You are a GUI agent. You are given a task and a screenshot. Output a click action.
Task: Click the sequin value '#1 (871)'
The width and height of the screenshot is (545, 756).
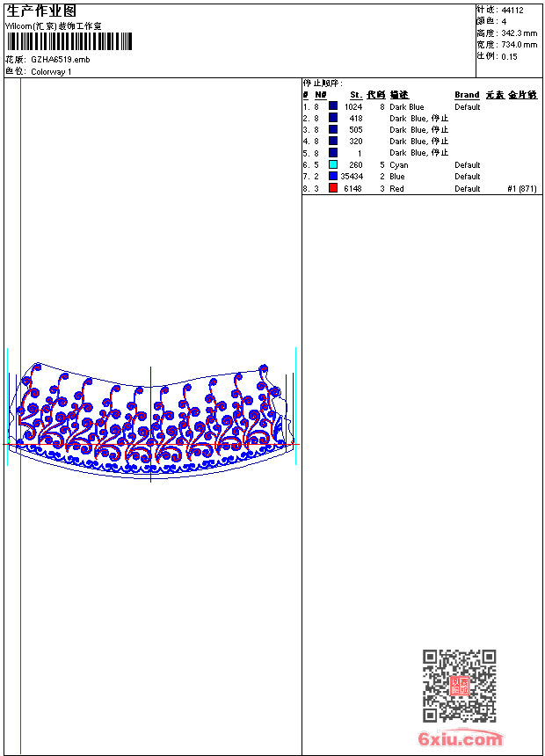click(522, 189)
